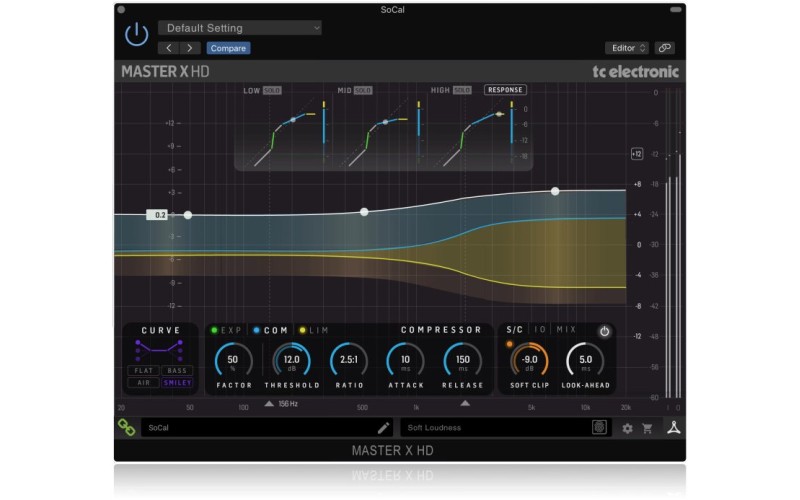Click the THRESHOLD knob
800x500 pixels.
[291, 360]
